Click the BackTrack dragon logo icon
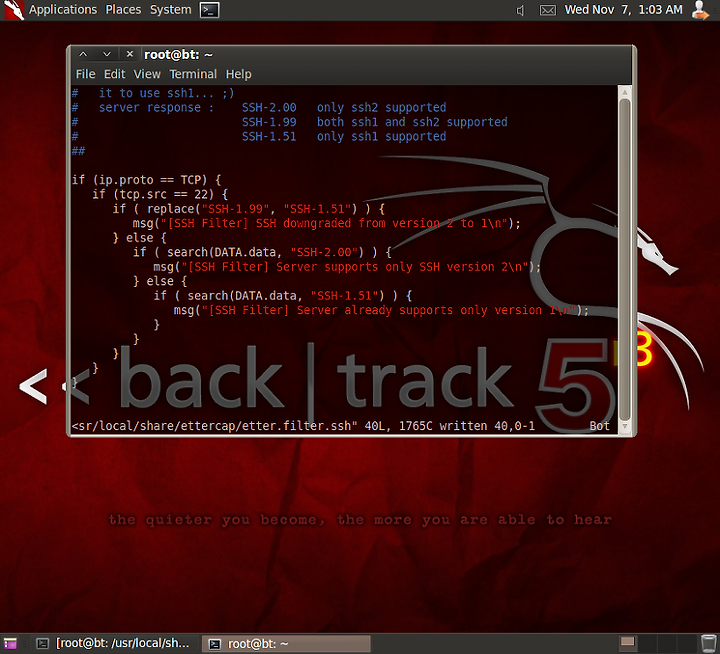720x654 pixels. [13, 10]
